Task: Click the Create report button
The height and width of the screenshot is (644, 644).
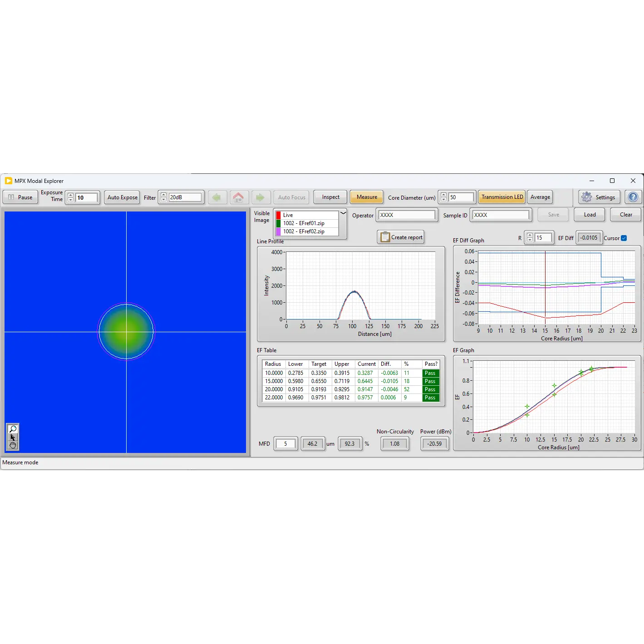Action: [x=401, y=237]
